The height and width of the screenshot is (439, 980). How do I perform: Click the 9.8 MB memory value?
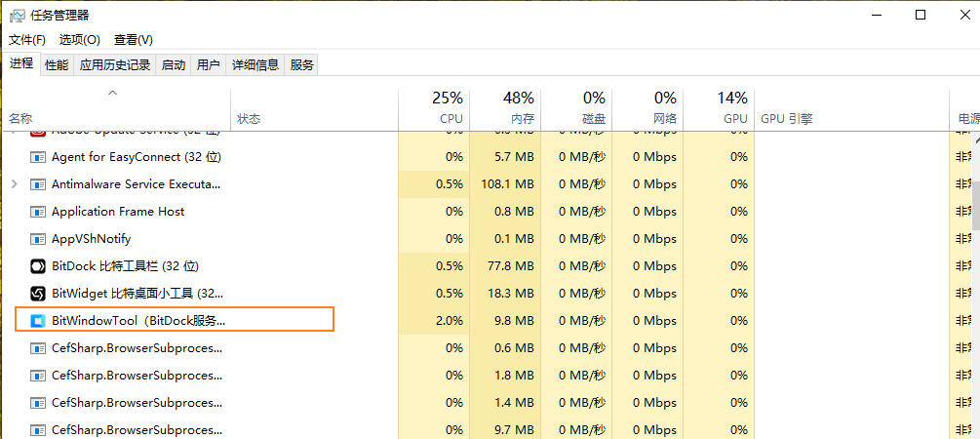pyautogui.click(x=514, y=321)
